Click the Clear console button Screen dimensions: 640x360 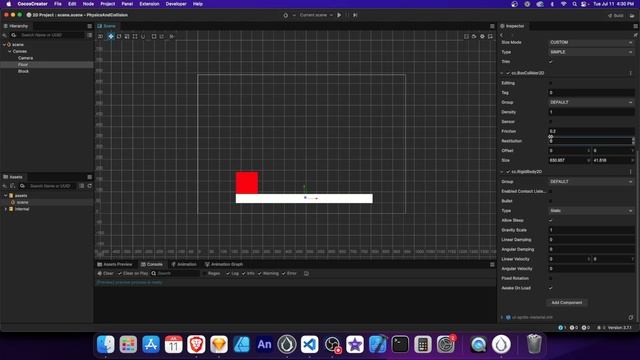pyautogui.click(x=105, y=273)
